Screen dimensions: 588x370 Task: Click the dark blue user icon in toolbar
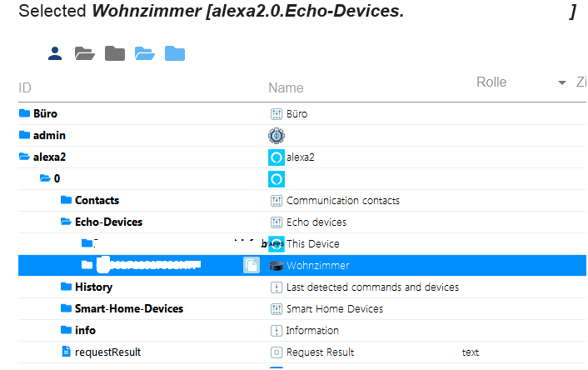[x=55, y=54]
